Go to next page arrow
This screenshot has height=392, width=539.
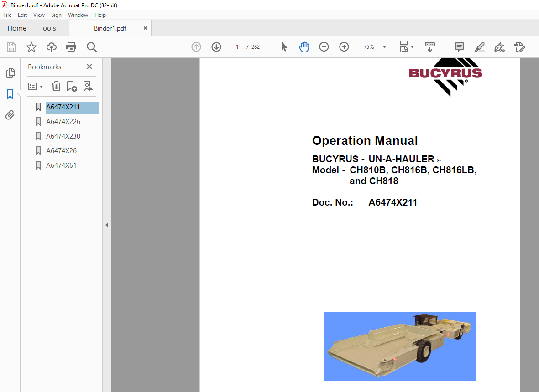pos(216,47)
